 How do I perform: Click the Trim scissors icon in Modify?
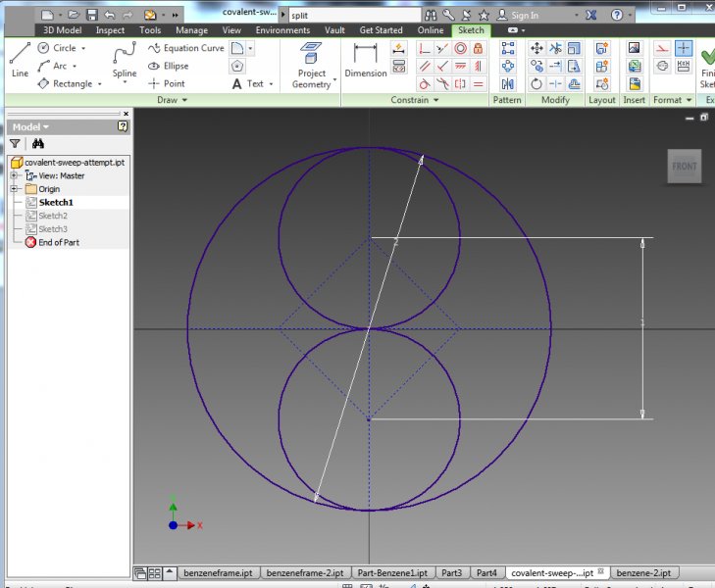(555, 48)
